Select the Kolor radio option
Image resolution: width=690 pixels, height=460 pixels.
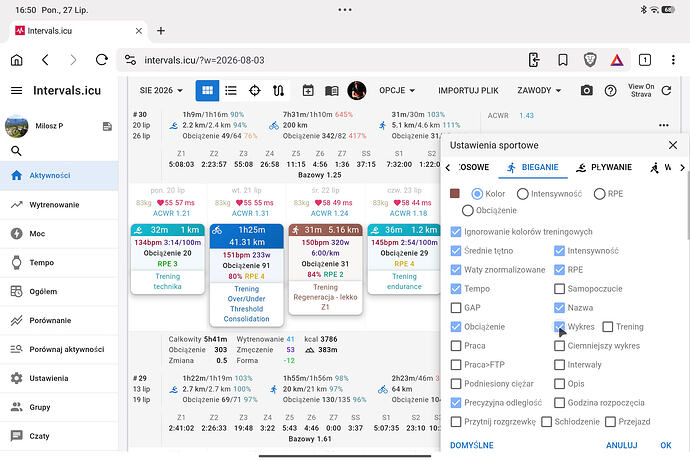tap(477, 194)
